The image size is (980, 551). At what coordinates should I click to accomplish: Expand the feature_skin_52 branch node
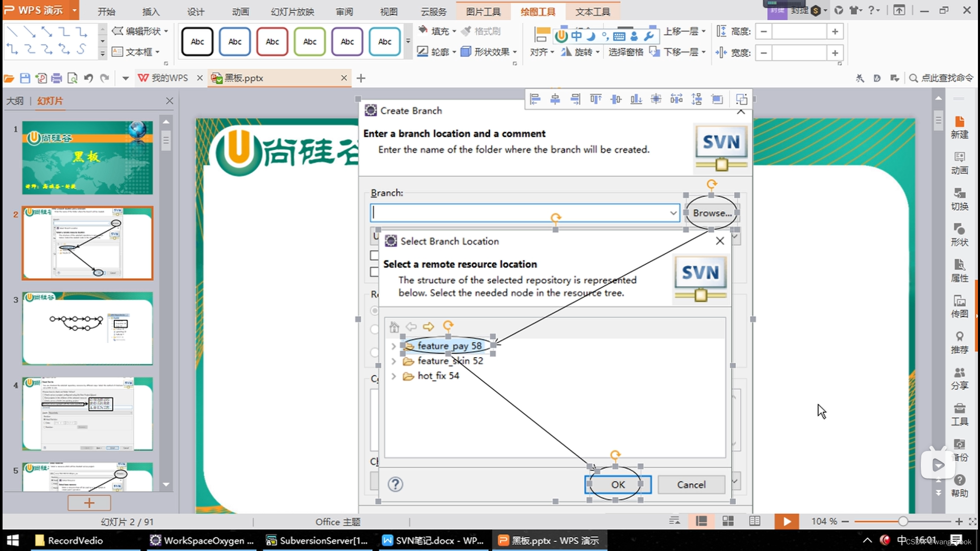coord(394,361)
